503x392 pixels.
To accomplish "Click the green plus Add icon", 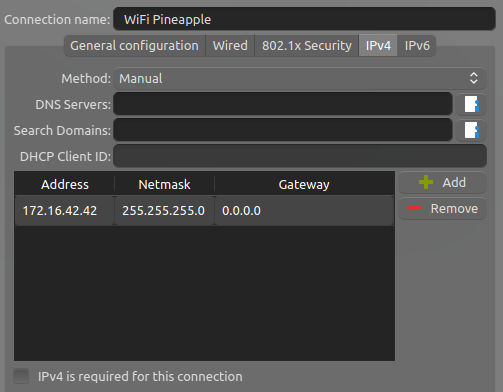I will tap(426, 182).
